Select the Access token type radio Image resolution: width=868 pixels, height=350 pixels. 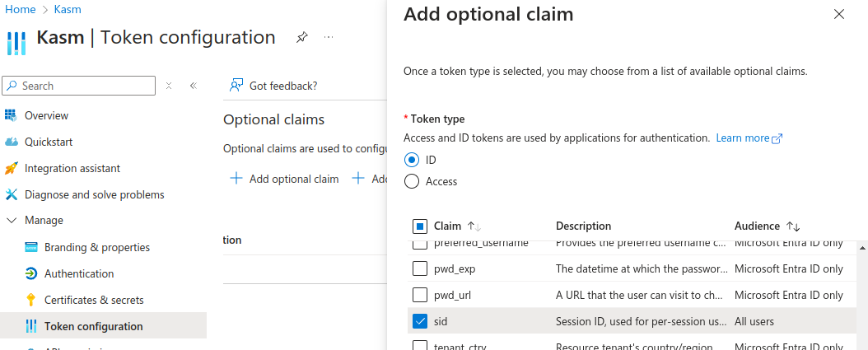[x=412, y=181]
